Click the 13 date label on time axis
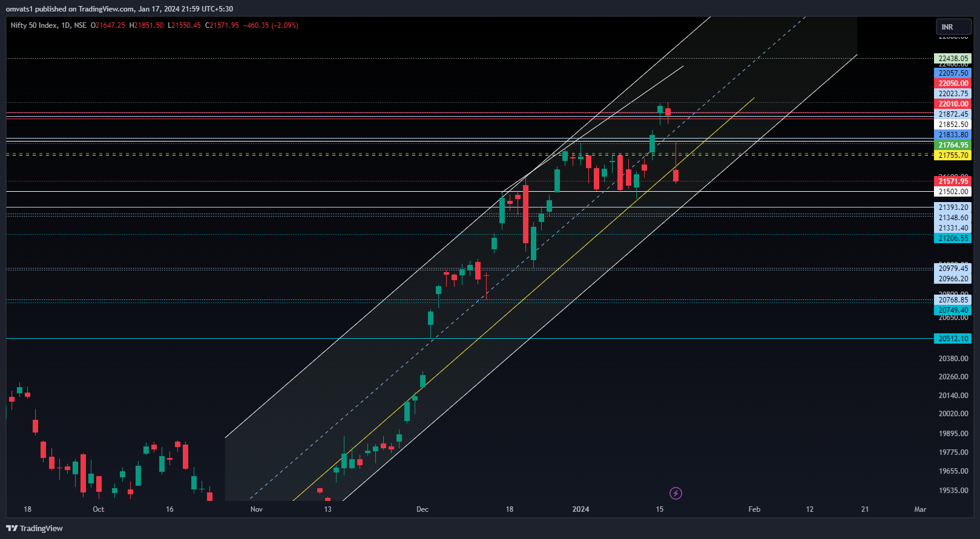This screenshot has height=539, width=980. [x=327, y=509]
